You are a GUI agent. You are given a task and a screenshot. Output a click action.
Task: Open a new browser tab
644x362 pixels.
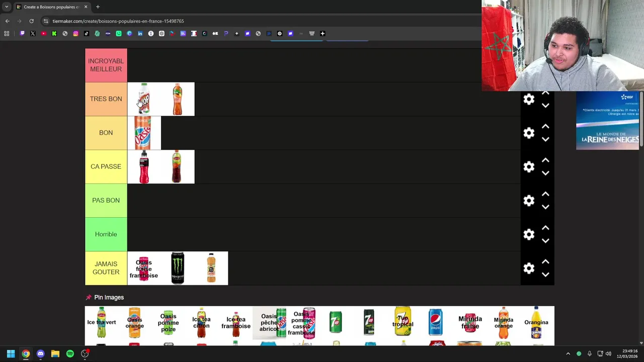point(98,7)
